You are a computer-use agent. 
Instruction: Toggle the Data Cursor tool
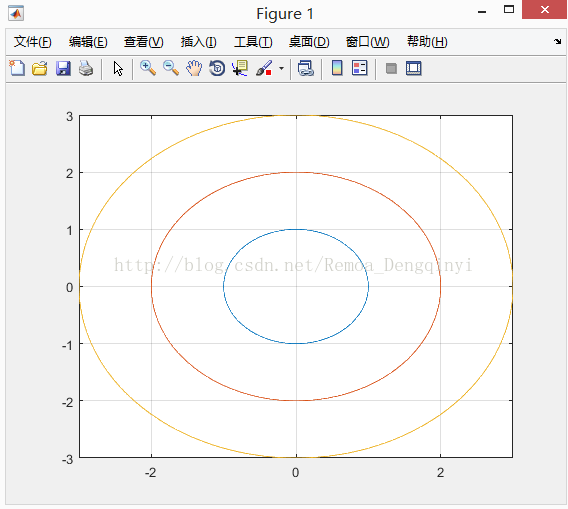pyautogui.click(x=240, y=68)
